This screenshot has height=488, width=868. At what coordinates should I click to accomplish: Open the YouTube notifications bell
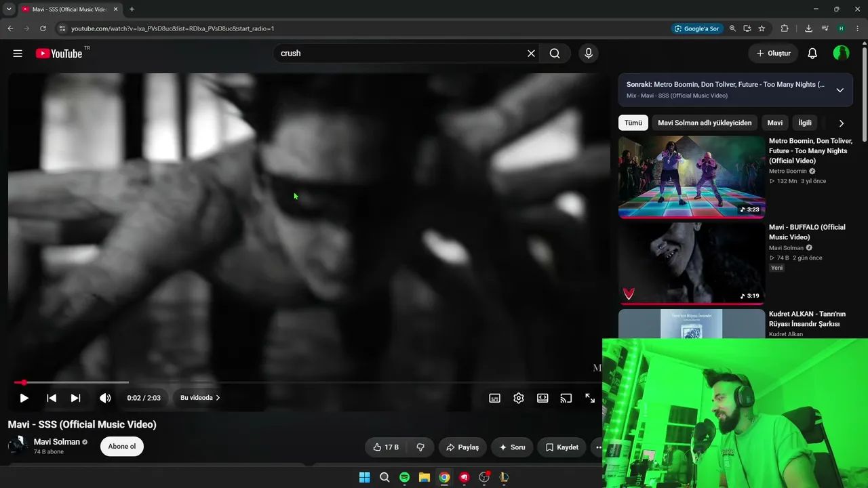(x=812, y=54)
